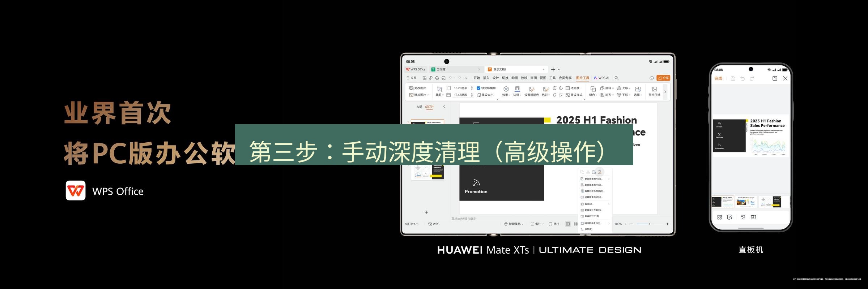Image resolution: width=868 pixels, height=289 pixels.
Task: Open the File (文件) menu
Action: pyautogui.click(x=412, y=78)
